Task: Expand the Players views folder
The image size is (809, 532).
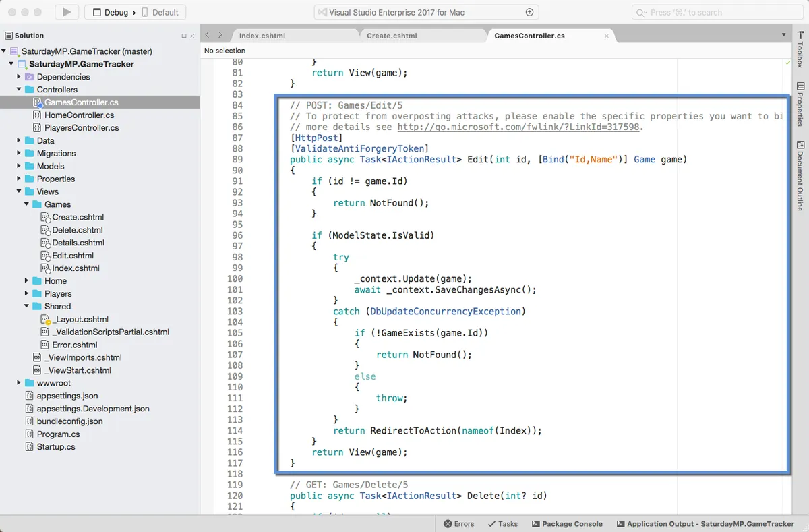Action: click(27, 294)
